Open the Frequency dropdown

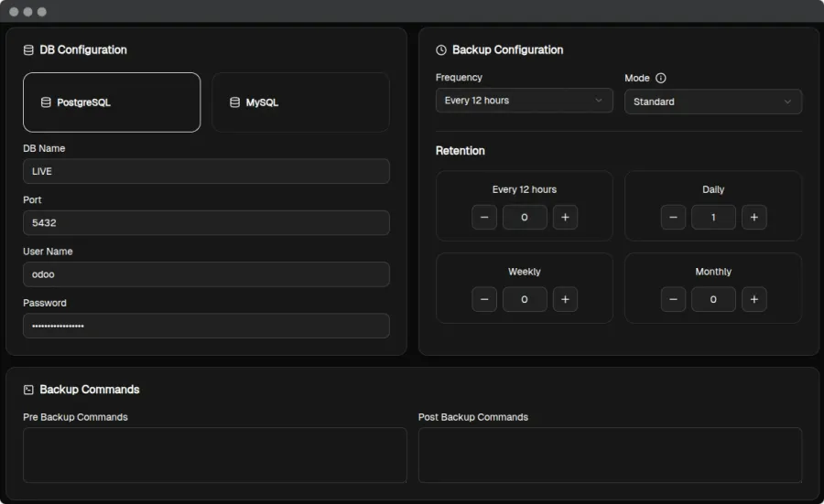[524, 101]
